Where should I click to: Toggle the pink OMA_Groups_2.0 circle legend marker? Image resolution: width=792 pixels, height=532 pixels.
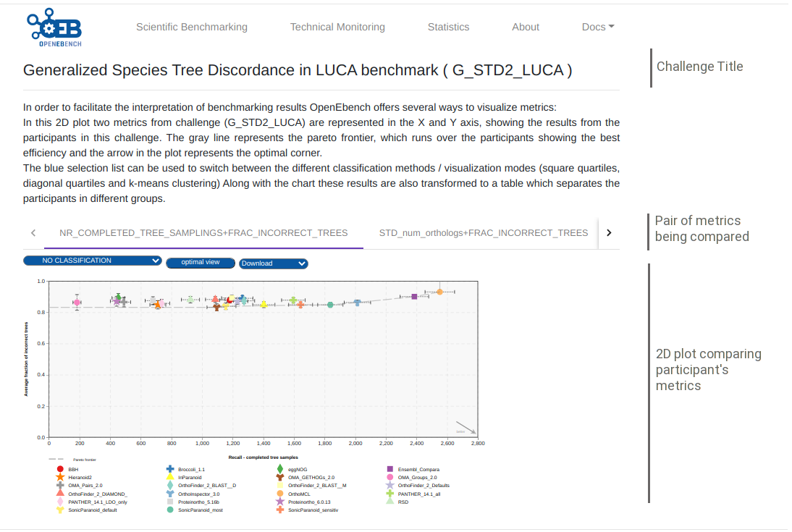[x=390, y=478]
